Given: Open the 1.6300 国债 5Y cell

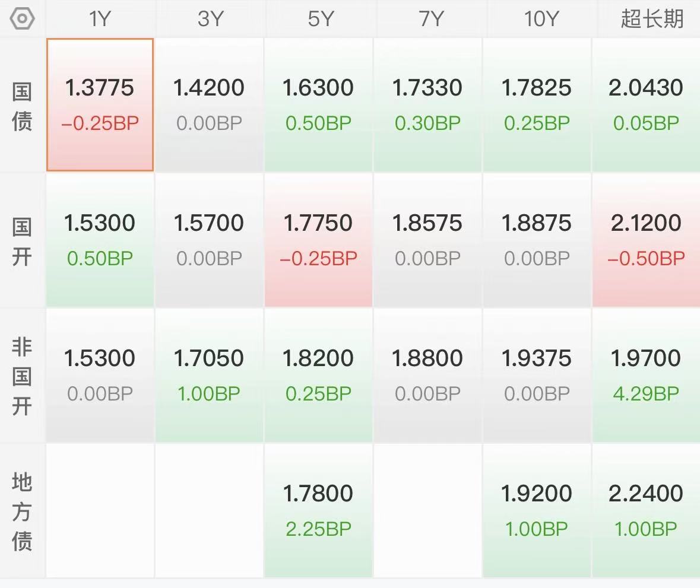Looking at the screenshot, I should [318, 105].
